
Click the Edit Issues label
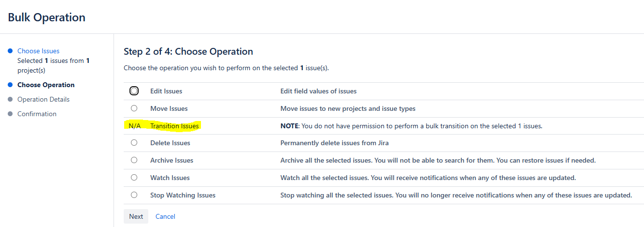point(166,91)
